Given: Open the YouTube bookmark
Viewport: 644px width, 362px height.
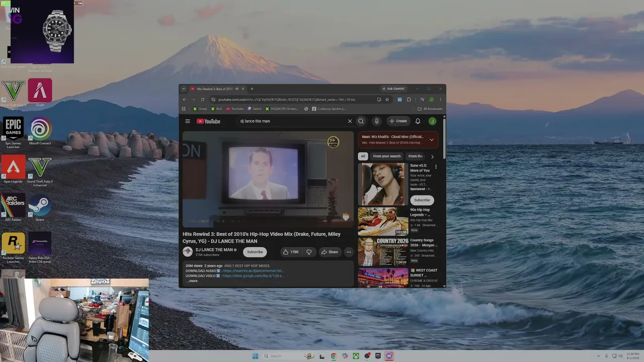Looking at the screenshot, I should (x=234, y=109).
